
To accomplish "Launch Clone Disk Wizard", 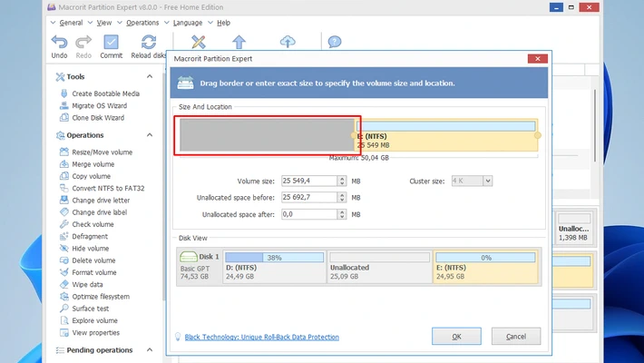I will click(92, 118).
